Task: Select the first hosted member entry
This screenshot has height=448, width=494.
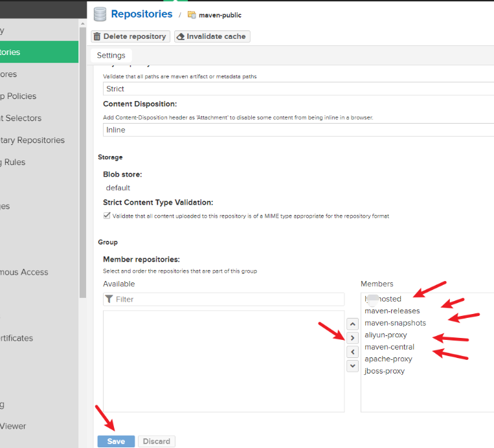Action: [383, 299]
